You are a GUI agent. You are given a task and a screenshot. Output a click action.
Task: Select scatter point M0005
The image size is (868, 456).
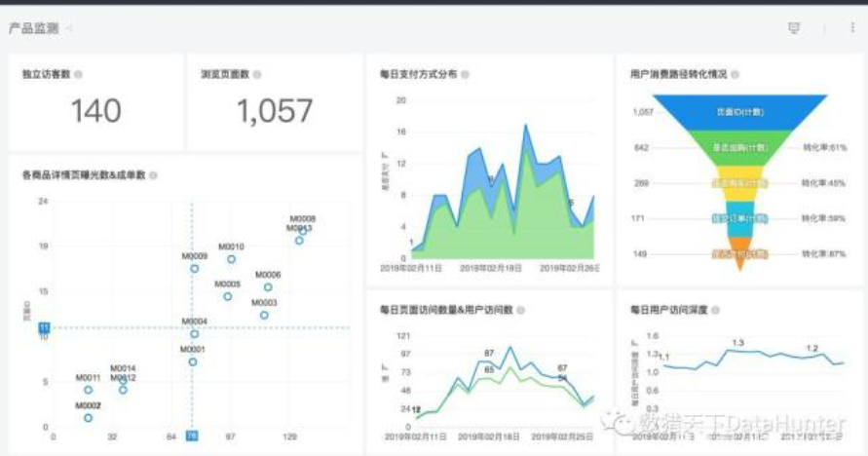tap(228, 296)
